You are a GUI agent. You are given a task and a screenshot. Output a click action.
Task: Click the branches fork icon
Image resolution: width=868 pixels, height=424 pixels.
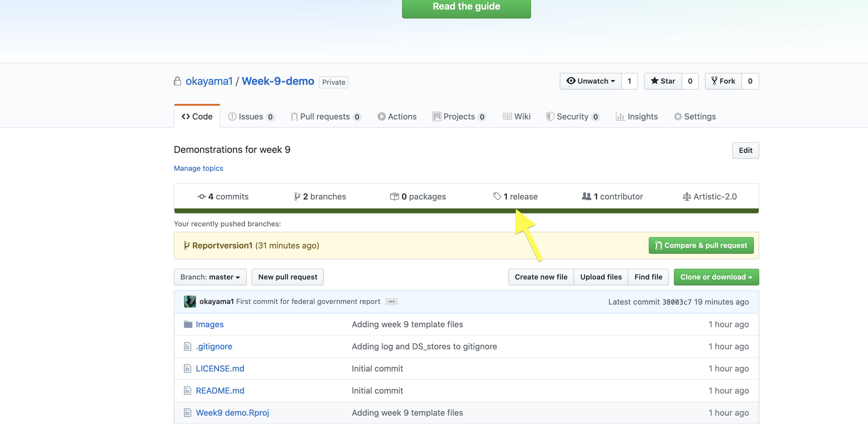tap(297, 196)
